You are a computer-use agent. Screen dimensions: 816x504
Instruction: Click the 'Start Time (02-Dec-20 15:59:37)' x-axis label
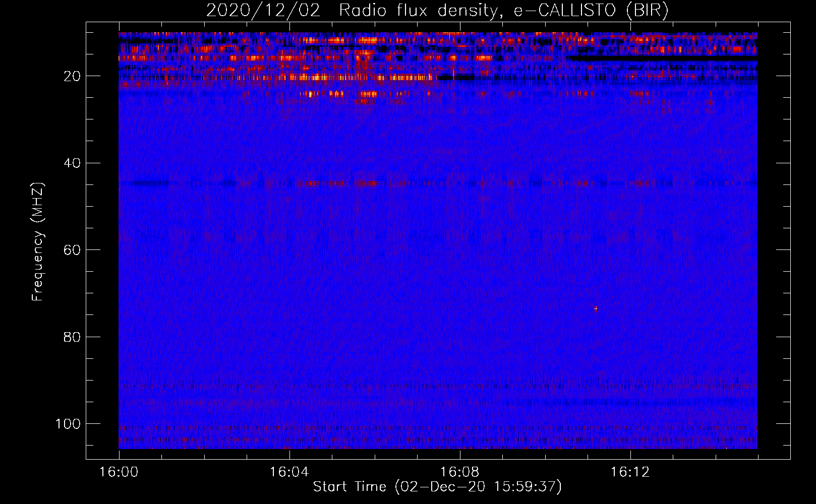click(437, 487)
